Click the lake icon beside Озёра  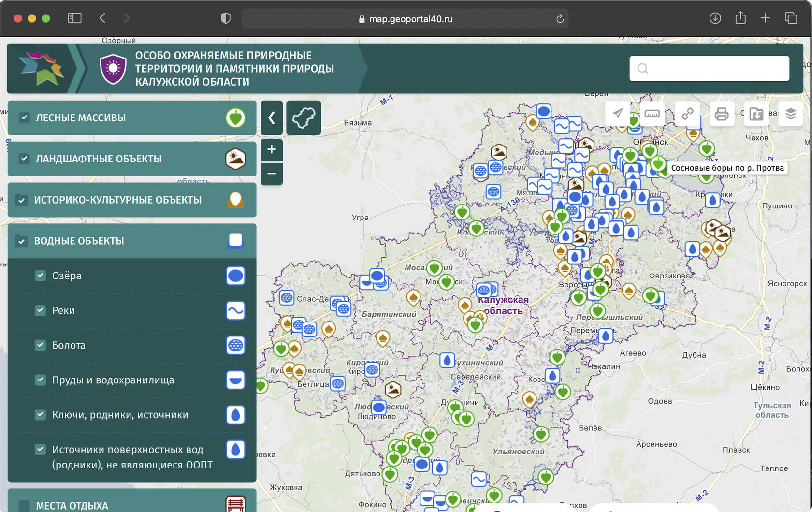[235, 276]
